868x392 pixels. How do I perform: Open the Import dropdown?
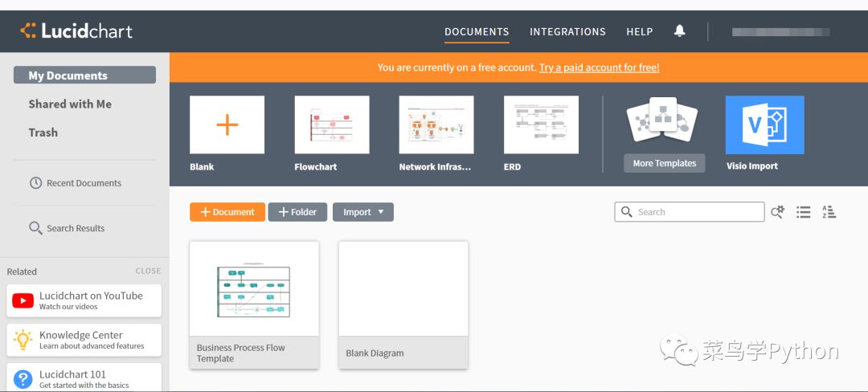coord(363,212)
